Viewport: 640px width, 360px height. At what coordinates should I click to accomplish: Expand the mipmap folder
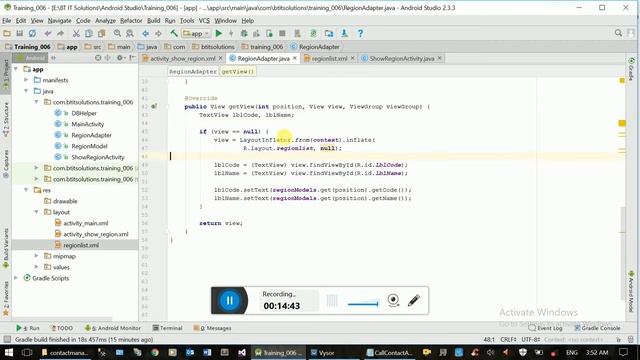(36, 256)
